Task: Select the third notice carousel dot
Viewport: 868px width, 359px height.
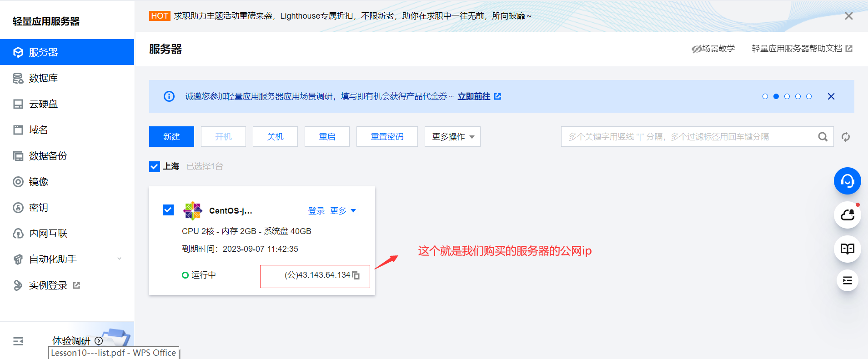Action: coord(787,96)
